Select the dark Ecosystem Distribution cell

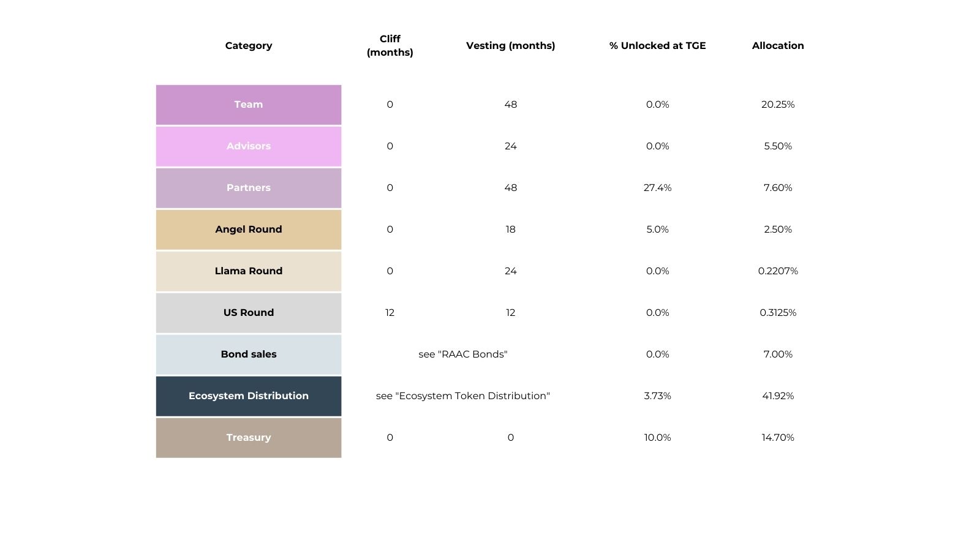coord(249,396)
